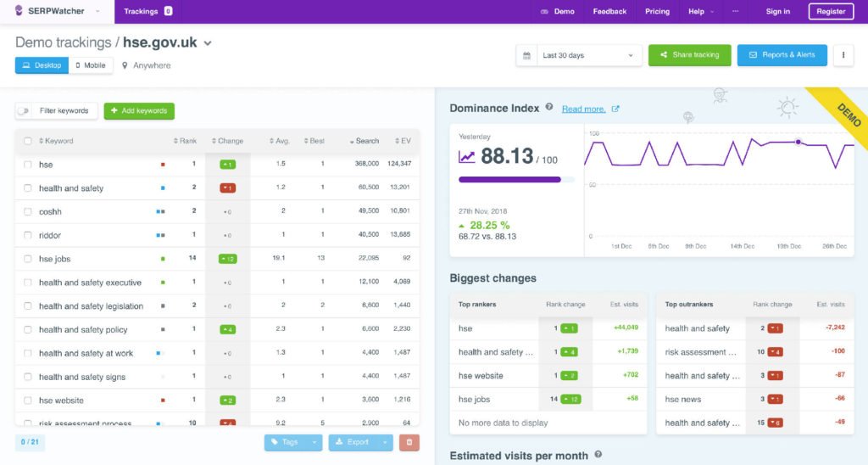Select the coshh row checkbox
Image resolution: width=868 pixels, height=465 pixels.
28,212
